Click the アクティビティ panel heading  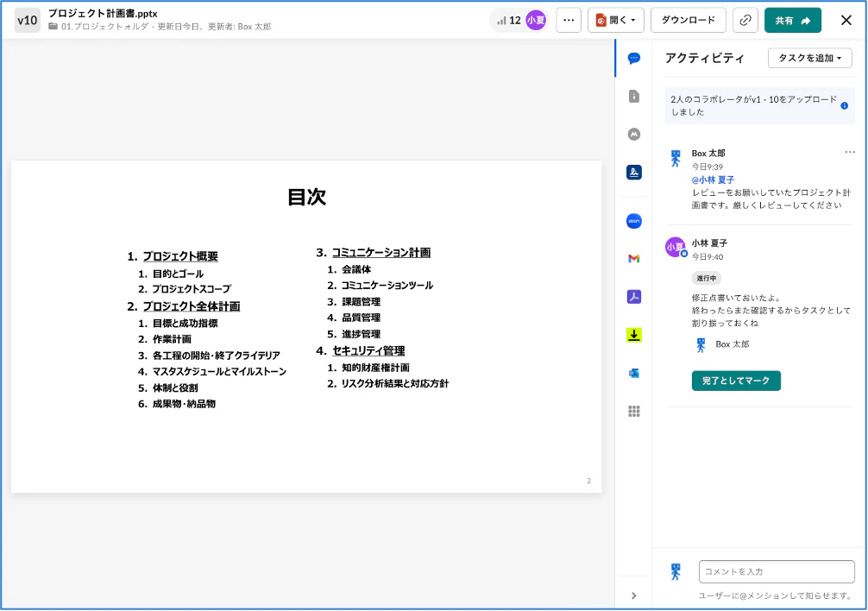pyautogui.click(x=705, y=58)
